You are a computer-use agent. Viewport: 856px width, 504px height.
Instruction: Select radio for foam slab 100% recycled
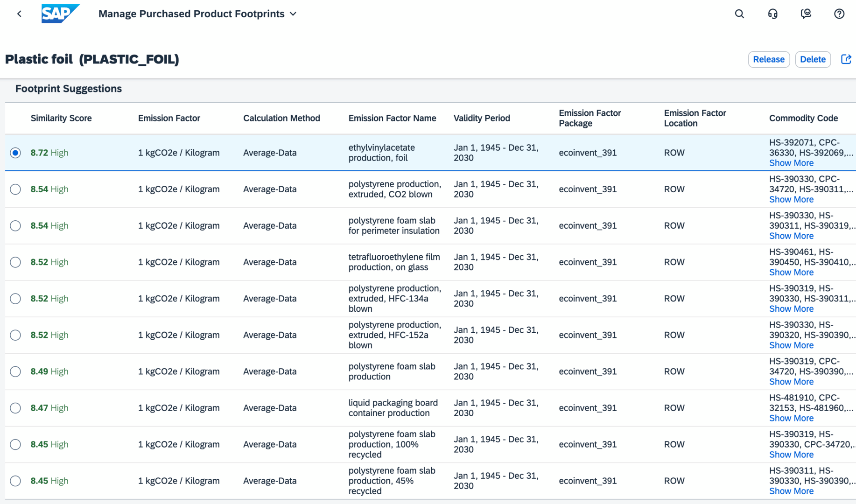[x=15, y=444]
